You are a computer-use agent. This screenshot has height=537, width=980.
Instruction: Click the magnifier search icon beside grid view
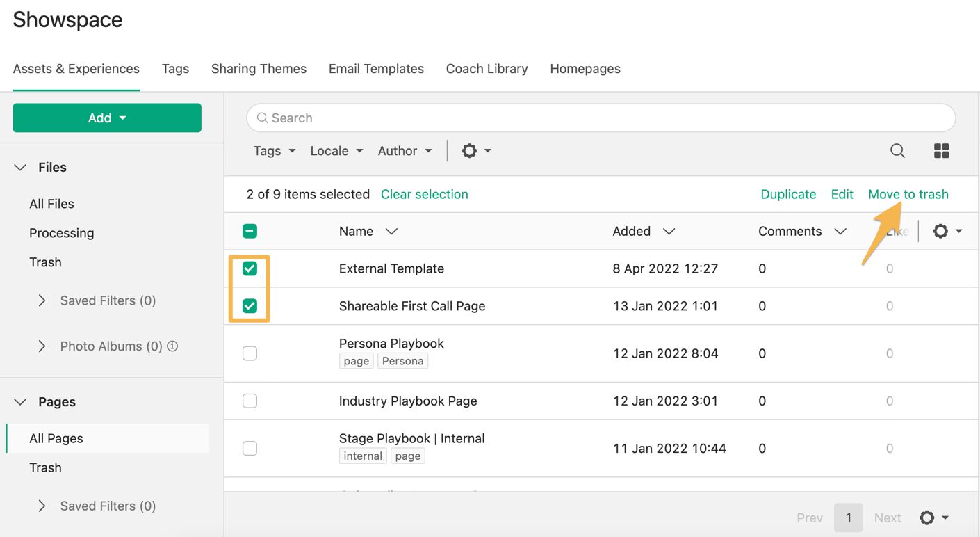(x=897, y=151)
